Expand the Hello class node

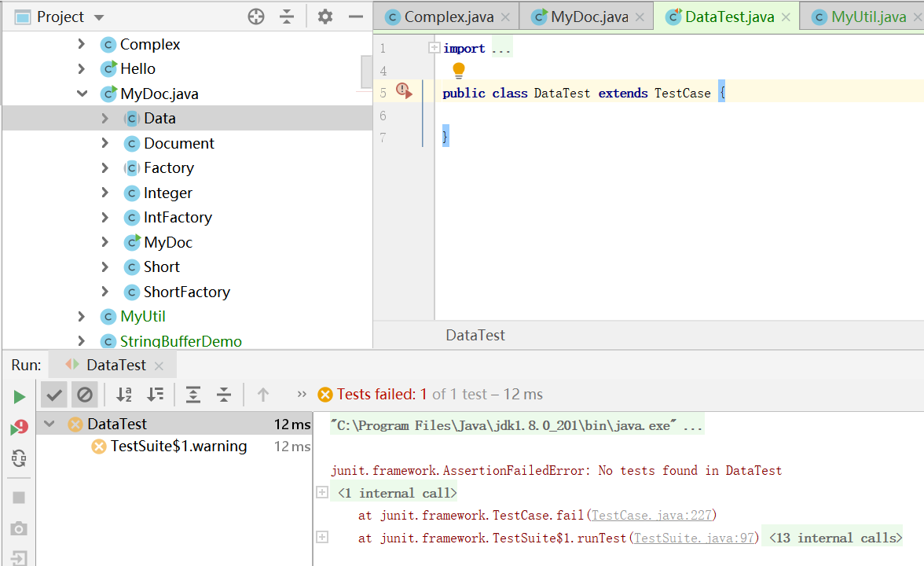pyautogui.click(x=82, y=69)
